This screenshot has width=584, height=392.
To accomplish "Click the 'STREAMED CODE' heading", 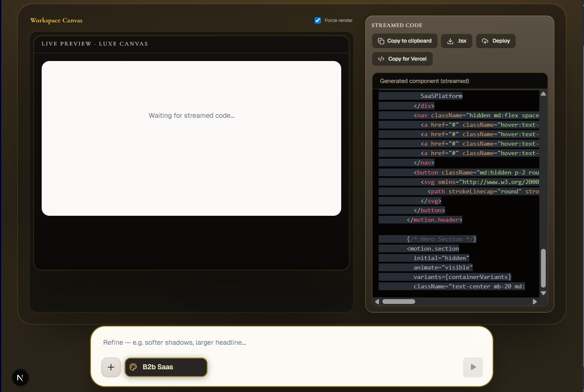I will tap(397, 25).
